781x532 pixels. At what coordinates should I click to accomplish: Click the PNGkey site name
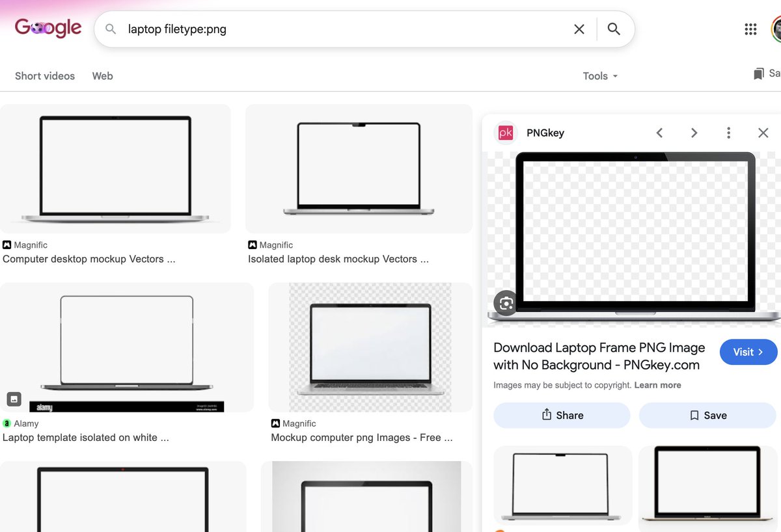point(545,133)
